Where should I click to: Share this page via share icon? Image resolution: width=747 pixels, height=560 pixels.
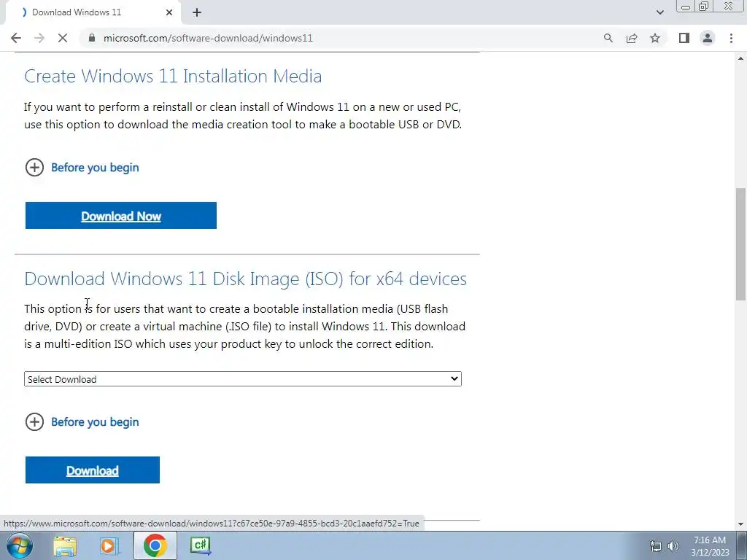click(632, 38)
